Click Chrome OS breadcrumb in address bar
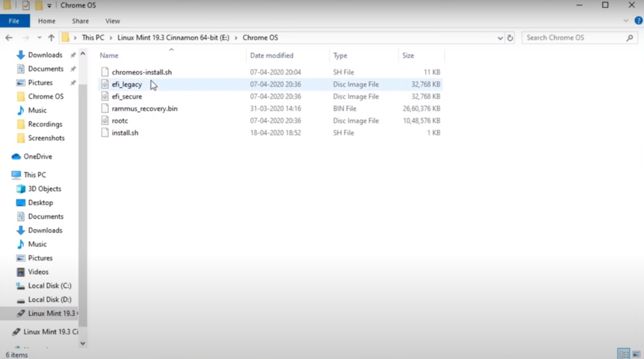The image size is (644, 359). [x=260, y=38]
